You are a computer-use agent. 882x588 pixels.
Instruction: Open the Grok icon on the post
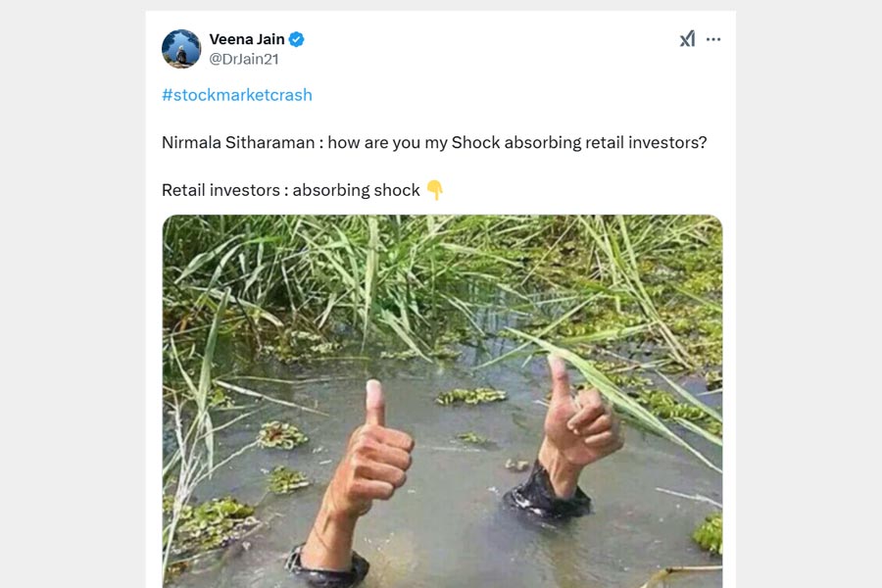[x=687, y=39]
